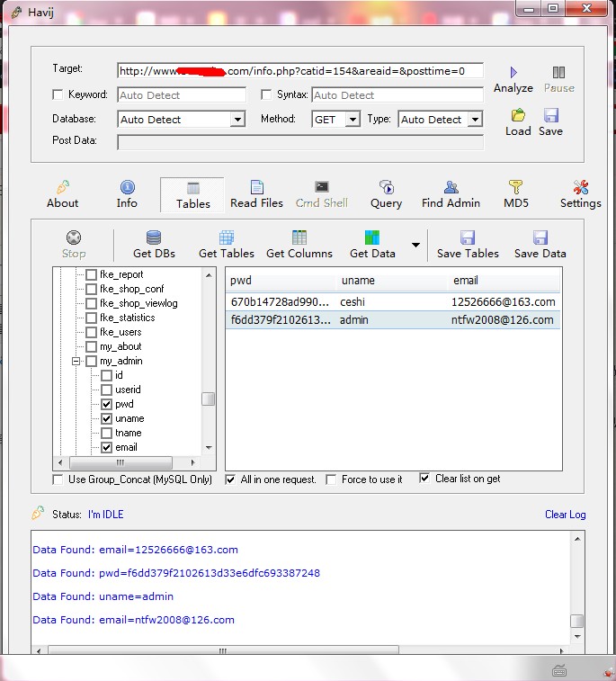Open the MD5 icon
Viewport: 616px width, 681px height.
[x=515, y=187]
